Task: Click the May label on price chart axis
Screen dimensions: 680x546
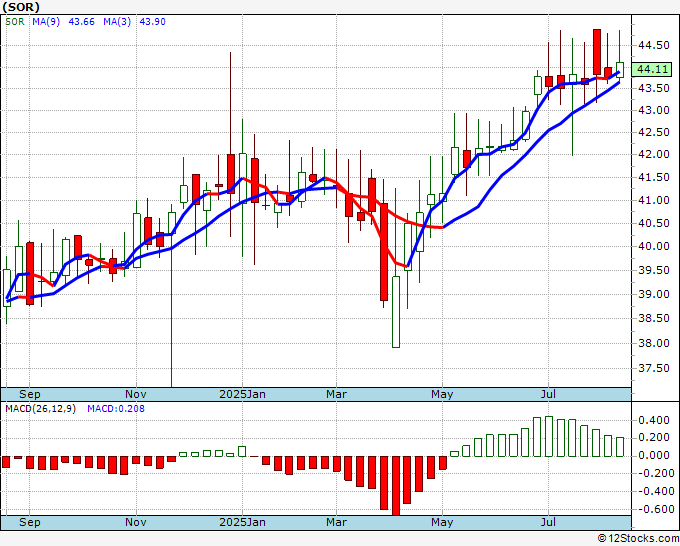Action: 442,394
